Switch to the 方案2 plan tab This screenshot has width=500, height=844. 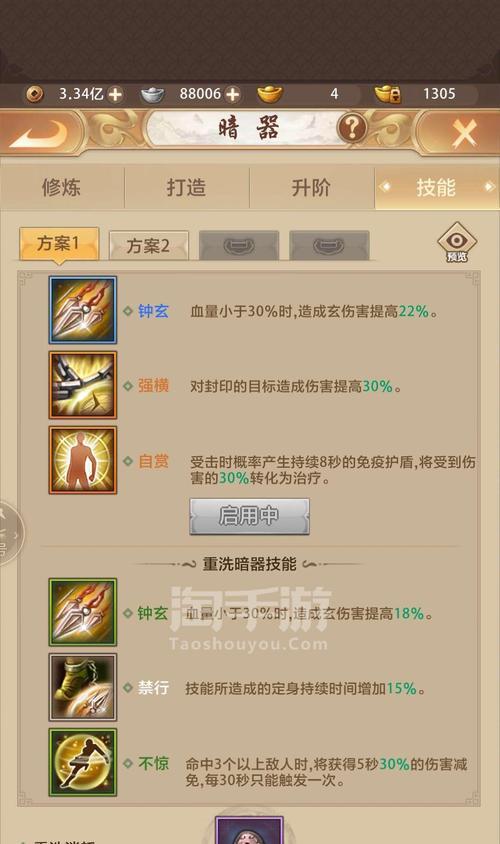pos(149,246)
